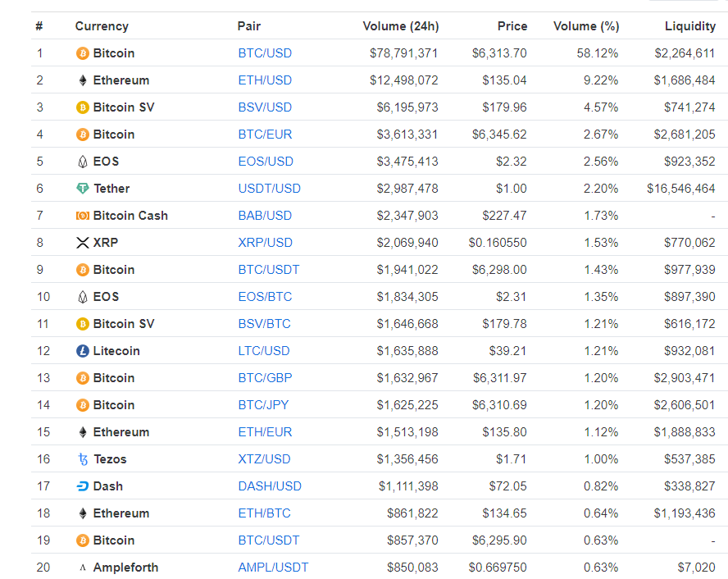Click the Bitcoin icon in row 1
Image resolution: width=728 pixels, height=579 pixels.
(82, 53)
